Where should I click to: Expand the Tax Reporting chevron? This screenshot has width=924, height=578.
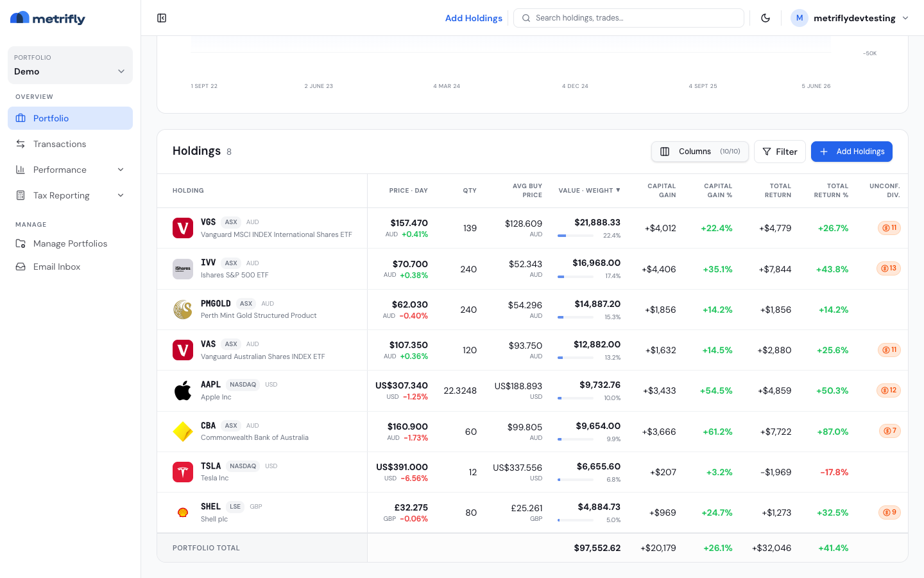click(x=121, y=195)
